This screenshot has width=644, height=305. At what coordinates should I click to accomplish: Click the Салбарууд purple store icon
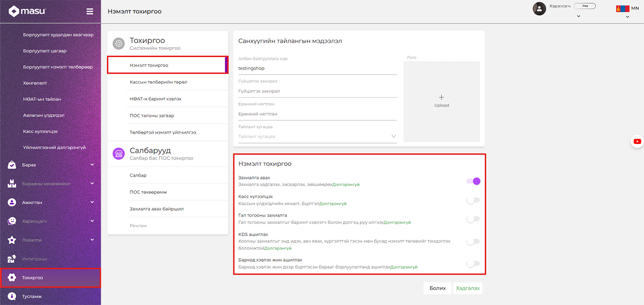point(119,153)
